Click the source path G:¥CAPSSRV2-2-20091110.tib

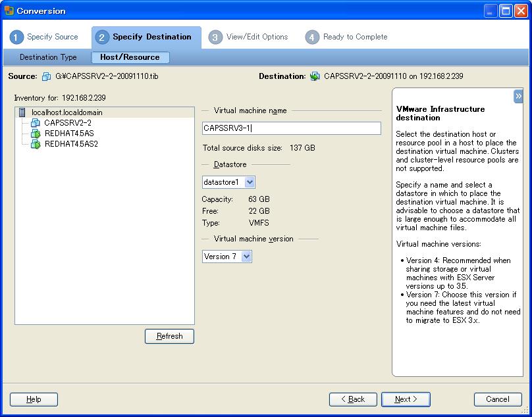coord(107,76)
